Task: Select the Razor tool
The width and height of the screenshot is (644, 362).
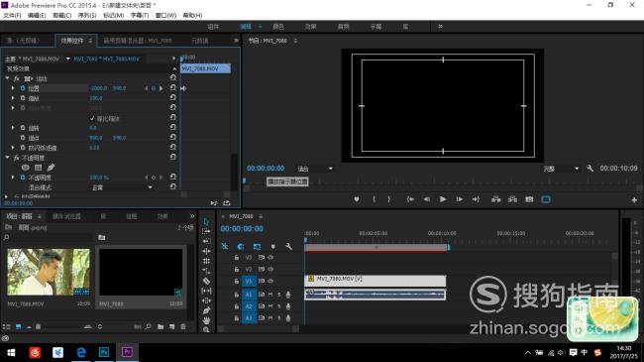Action: [x=206, y=281]
